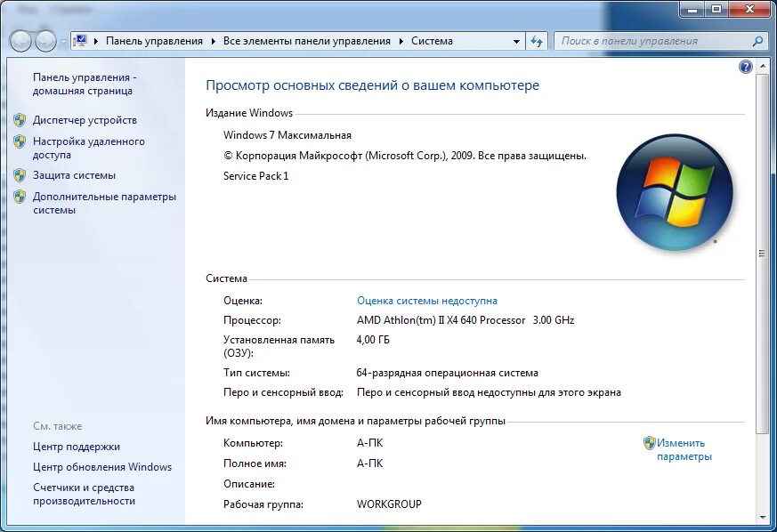Click shield icon beside Дополнительные параметры системы
The width and height of the screenshot is (777, 532).
20,197
